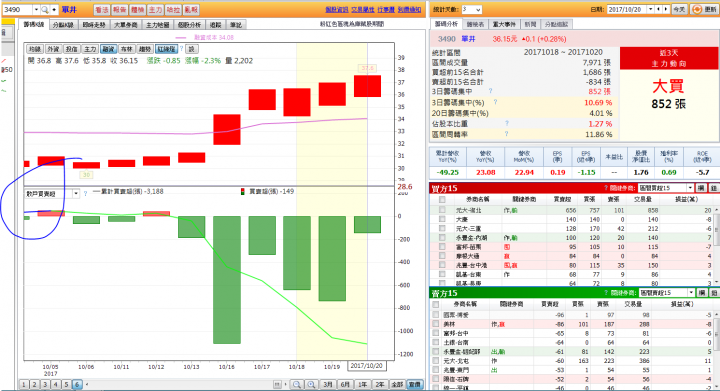
Task: Select page 1 at chart bottom
Action: coord(23,385)
